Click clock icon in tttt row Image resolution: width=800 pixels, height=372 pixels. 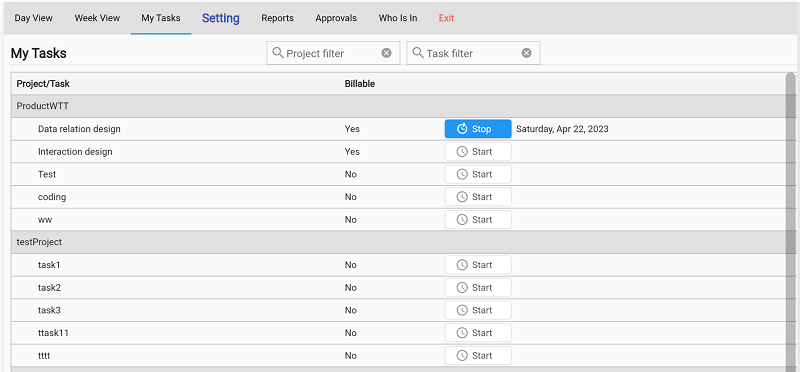point(462,356)
